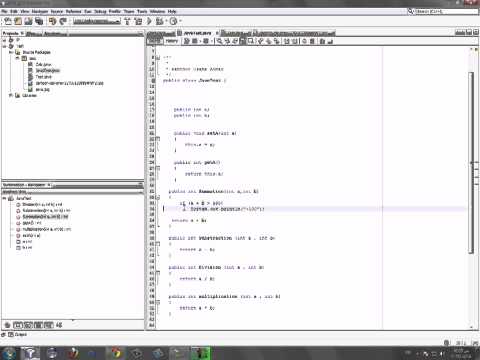
Task: Open the Windows Start button
Action: (8, 353)
